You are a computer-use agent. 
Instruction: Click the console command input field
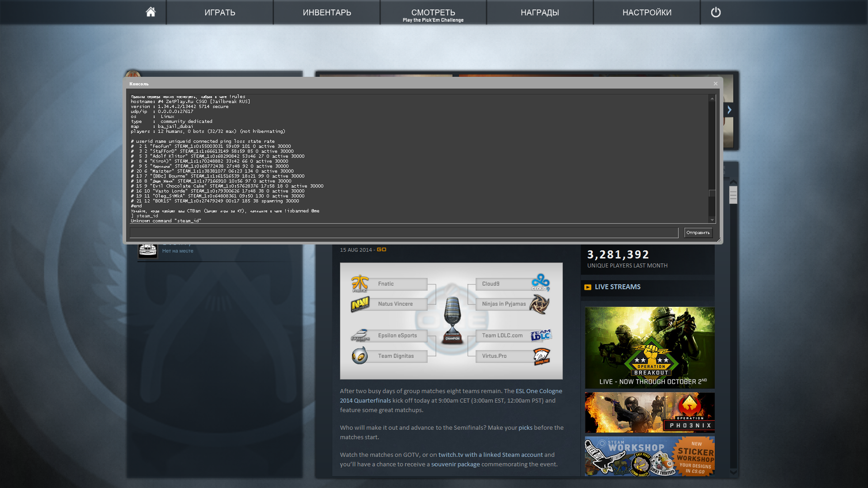click(x=404, y=233)
